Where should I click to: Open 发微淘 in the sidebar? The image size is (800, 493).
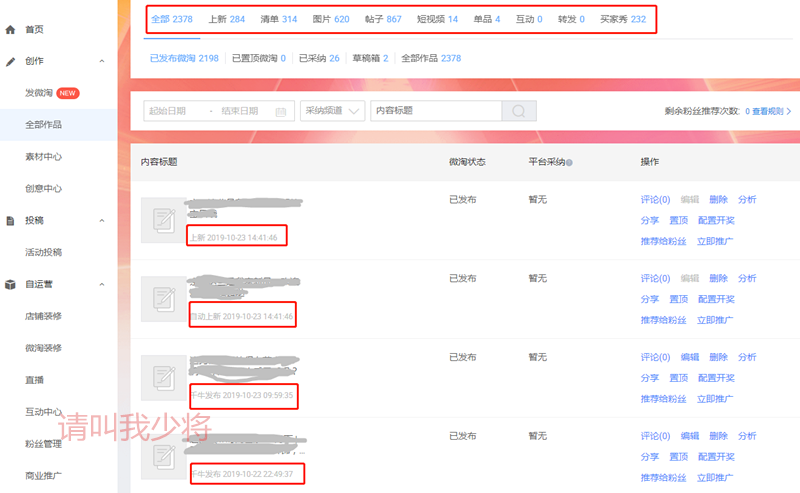pyautogui.click(x=40, y=93)
